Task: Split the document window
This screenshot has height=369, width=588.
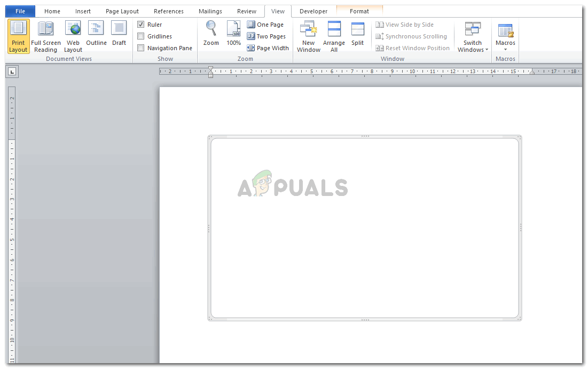Action: click(x=357, y=34)
